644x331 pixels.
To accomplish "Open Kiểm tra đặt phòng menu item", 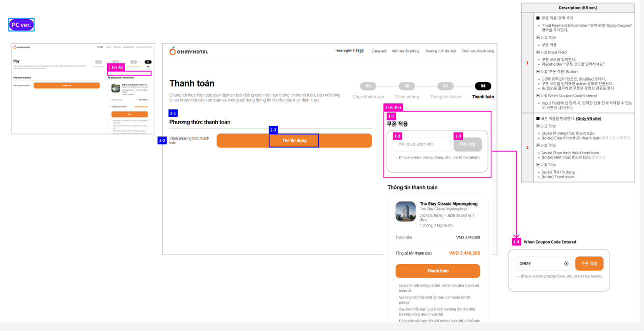I will pos(405,51).
